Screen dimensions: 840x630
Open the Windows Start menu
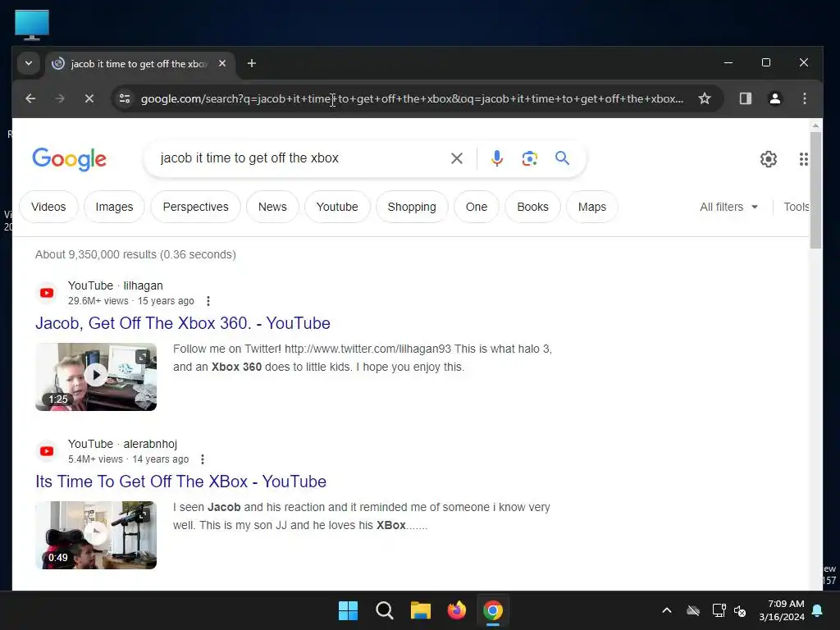(x=348, y=610)
